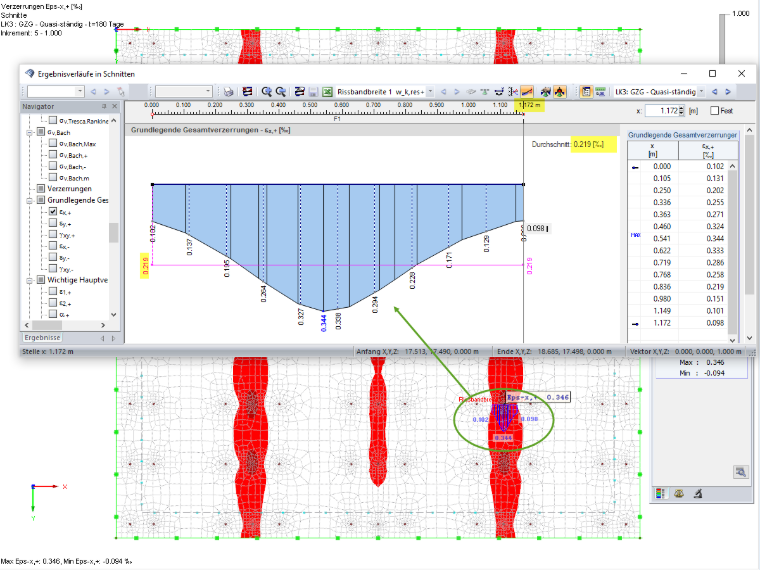Viewport: 760px width, 570px height.
Task: Click the highlighted smoothing diagram icon
Action: tap(527, 92)
